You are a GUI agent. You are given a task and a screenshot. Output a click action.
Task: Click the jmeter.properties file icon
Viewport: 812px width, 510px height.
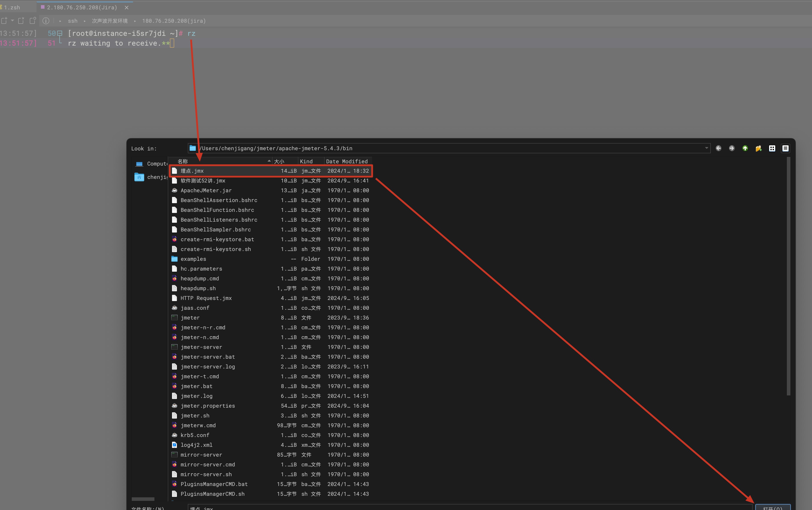pos(174,406)
